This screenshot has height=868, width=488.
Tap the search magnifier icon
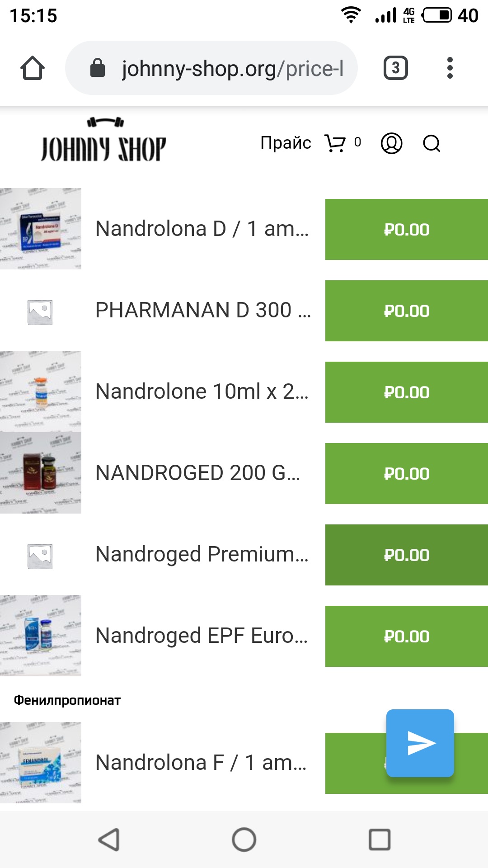(432, 143)
